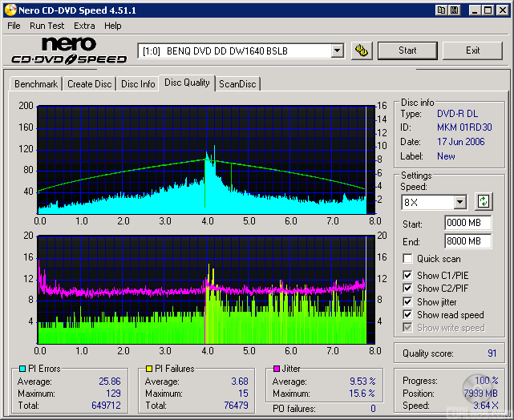This screenshot has height=420, width=514.
Task: Click the Nero CD-DVD Speed logo
Action: (x=68, y=50)
